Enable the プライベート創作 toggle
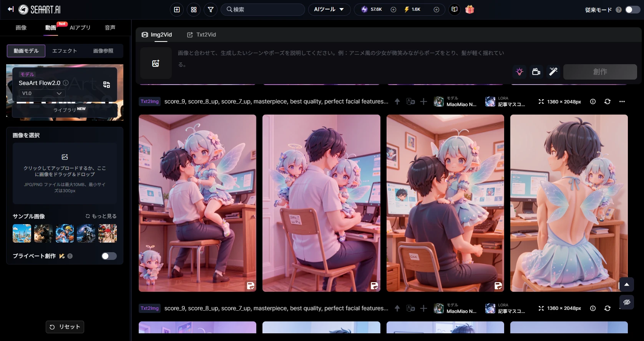644x341 pixels. click(x=109, y=256)
